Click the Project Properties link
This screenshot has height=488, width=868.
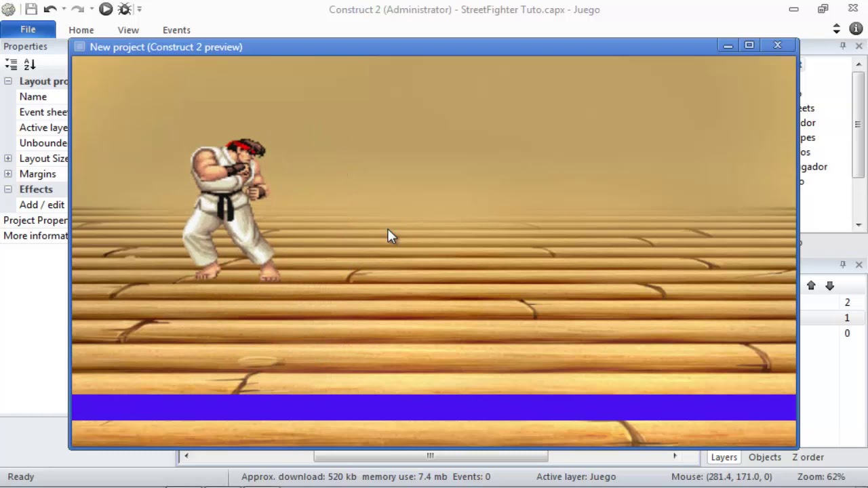(x=35, y=220)
